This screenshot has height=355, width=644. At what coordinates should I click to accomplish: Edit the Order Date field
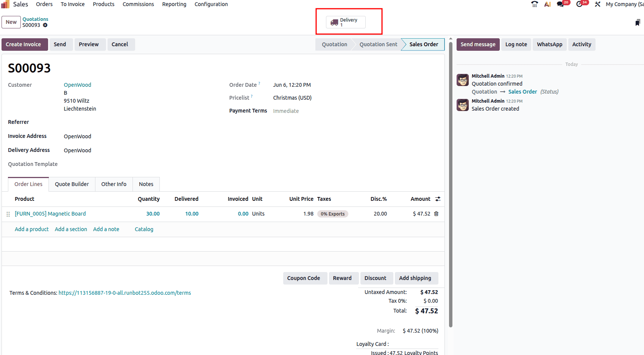click(292, 85)
